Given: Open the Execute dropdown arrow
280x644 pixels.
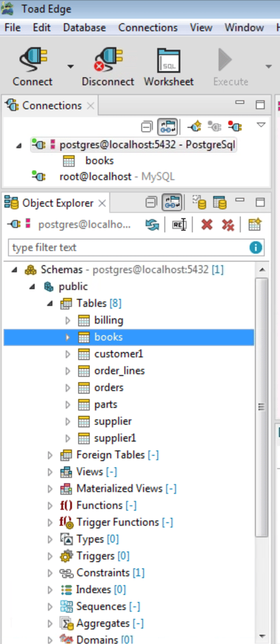Looking at the screenshot, I should (x=269, y=67).
